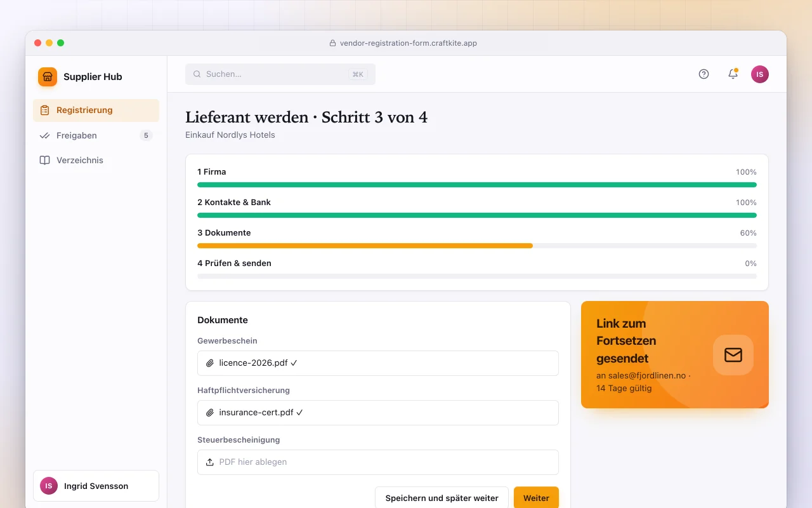Click the Link zum Fortsetzen gesendet heading
The width and height of the screenshot is (812, 508).
(626, 341)
